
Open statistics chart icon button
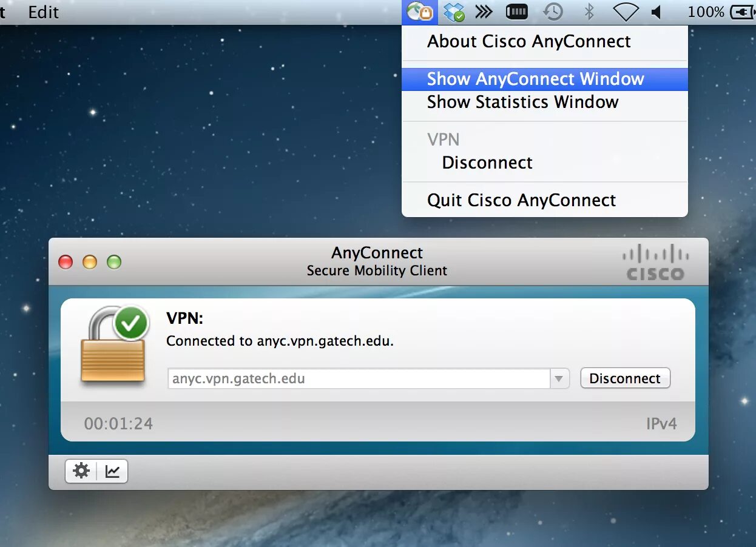112,471
